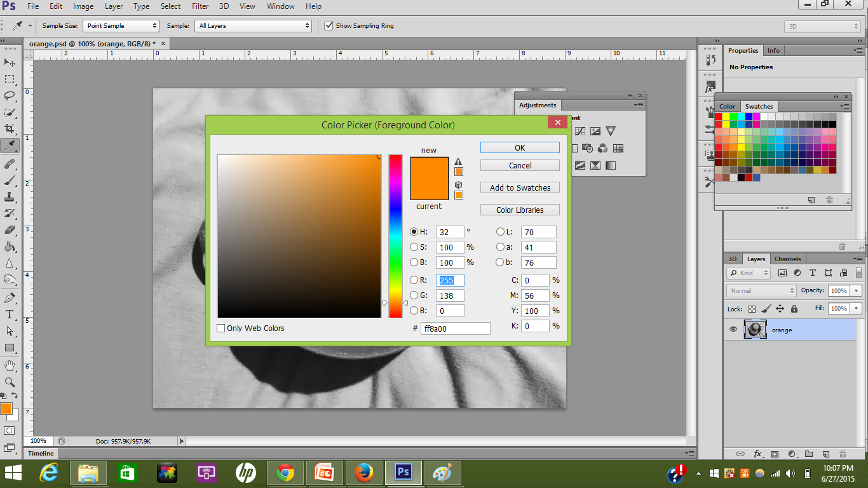Select the Brush tool
The height and width of the screenshot is (488, 868).
[x=10, y=180]
